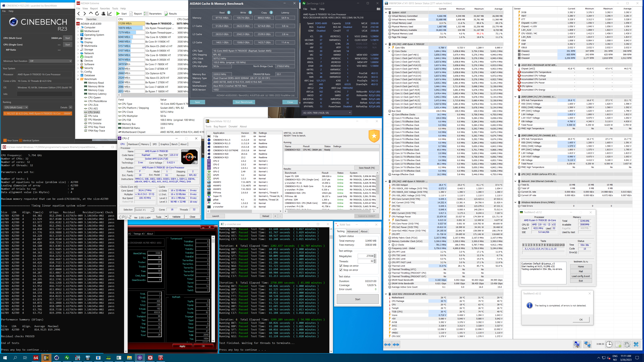
Task: Switch to Favorites tab in AIDA64 sidebar
Action: [91, 19]
